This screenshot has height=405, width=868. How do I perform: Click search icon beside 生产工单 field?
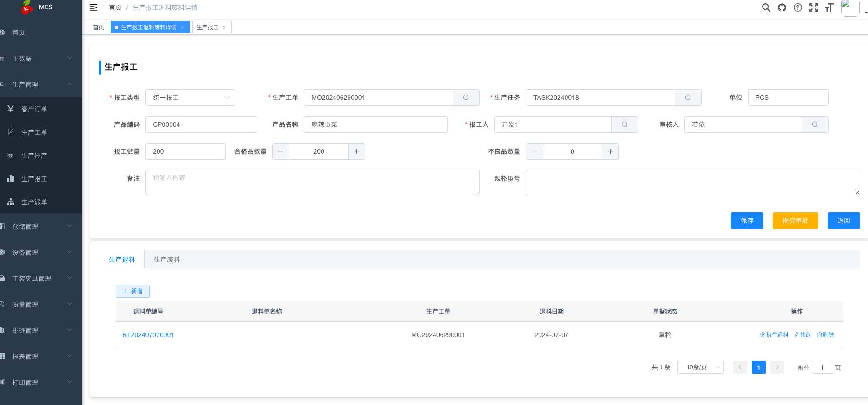tap(466, 98)
